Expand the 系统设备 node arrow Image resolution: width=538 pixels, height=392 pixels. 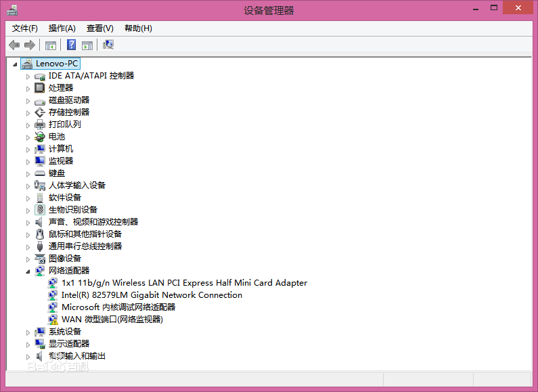click(x=28, y=332)
